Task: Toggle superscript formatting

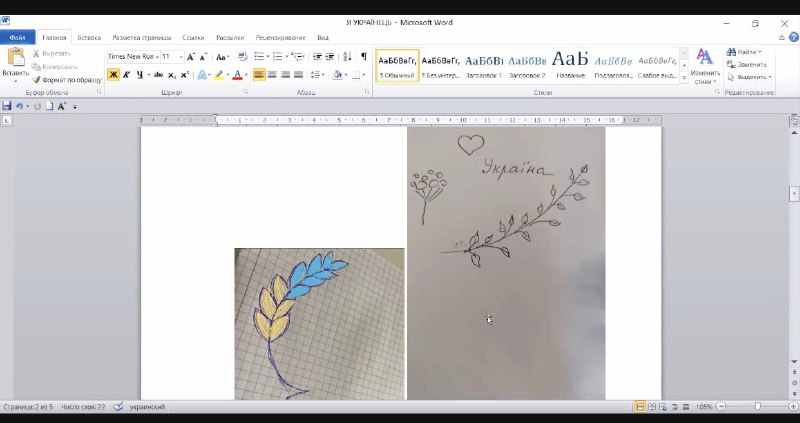Action: (x=185, y=75)
